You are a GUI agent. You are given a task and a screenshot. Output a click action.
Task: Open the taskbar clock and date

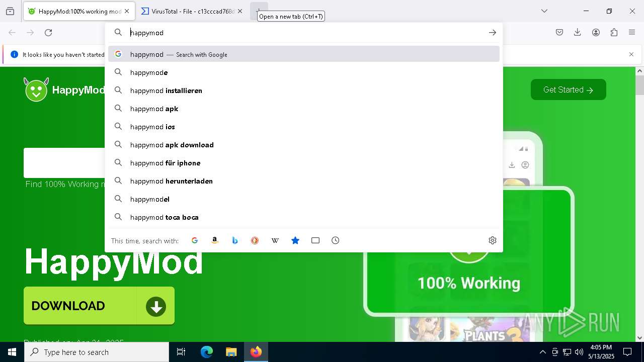601,352
